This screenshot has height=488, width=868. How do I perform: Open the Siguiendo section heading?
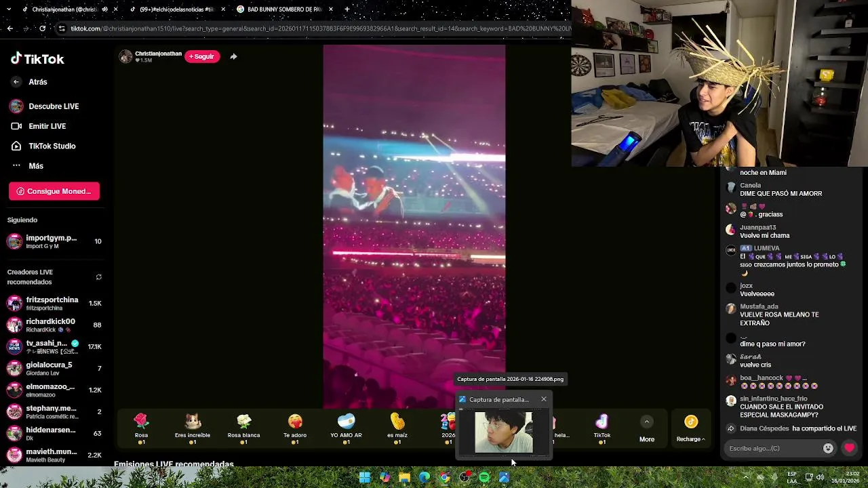pos(22,220)
